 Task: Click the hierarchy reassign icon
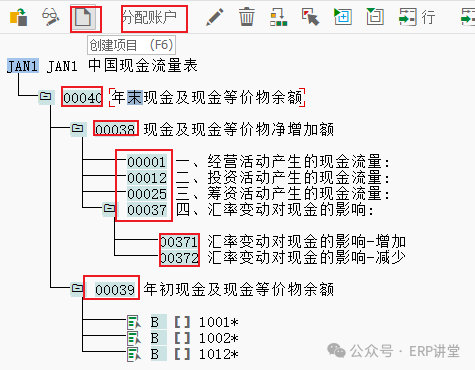tap(278, 17)
